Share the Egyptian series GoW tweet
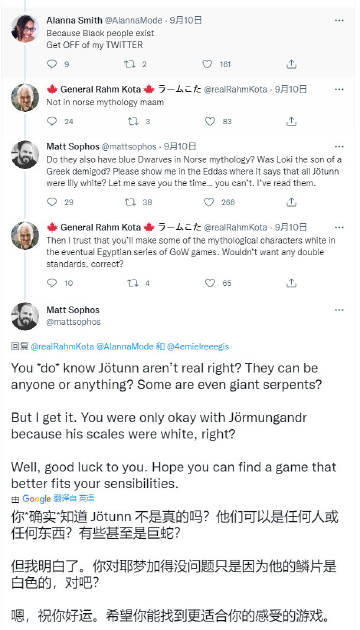Viewport: 360px width, 630px height. 292,283
